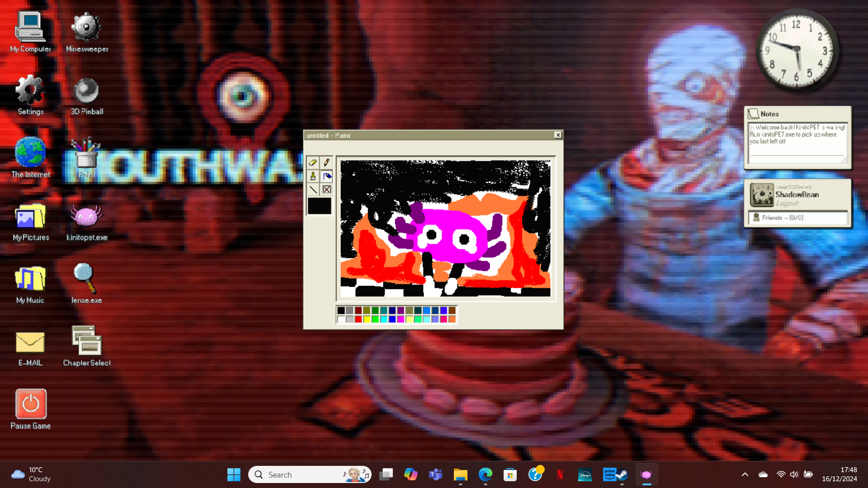Select the Airbrush spray can tool
The image size is (868, 488).
click(x=326, y=176)
